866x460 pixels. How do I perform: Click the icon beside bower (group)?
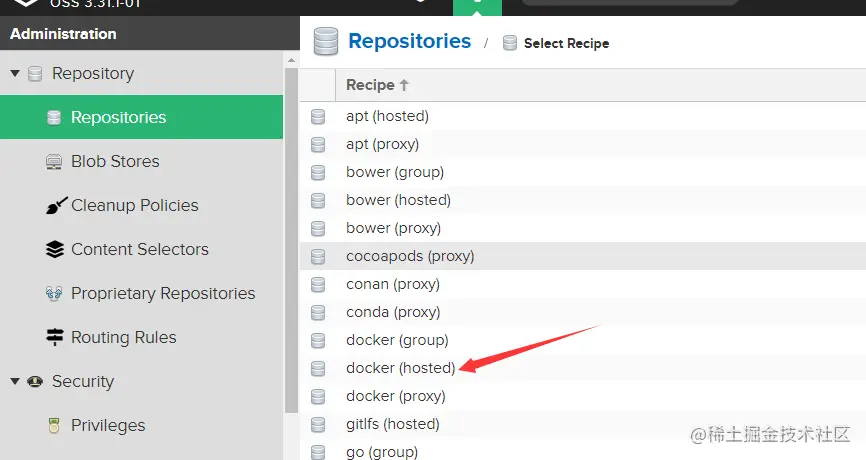pos(318,173)
